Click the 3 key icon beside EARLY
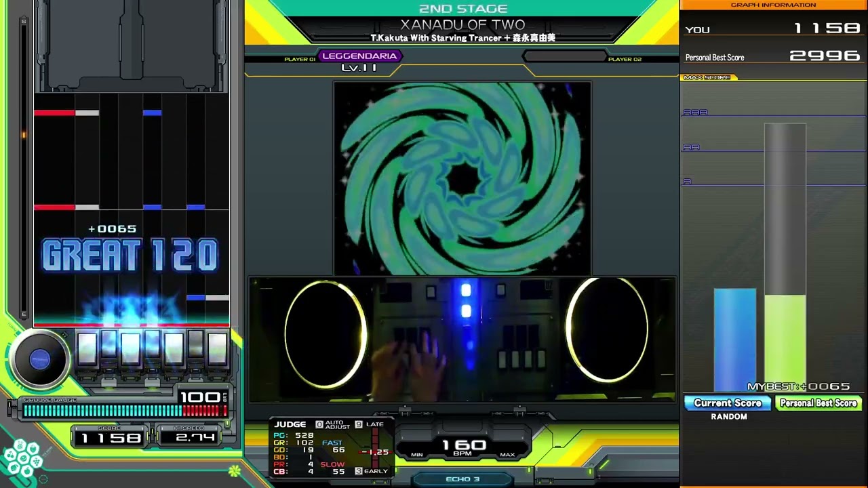The height and width of the screenshot is (488, 868). pyautogui.click(x=359, y=471)
